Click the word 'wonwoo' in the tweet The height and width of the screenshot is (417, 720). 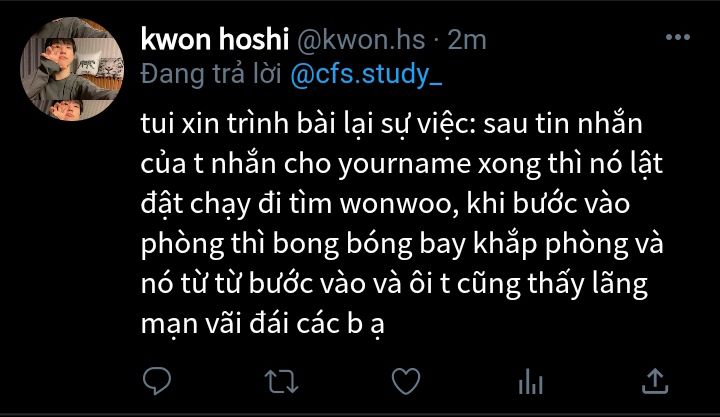tap(399, 204)
